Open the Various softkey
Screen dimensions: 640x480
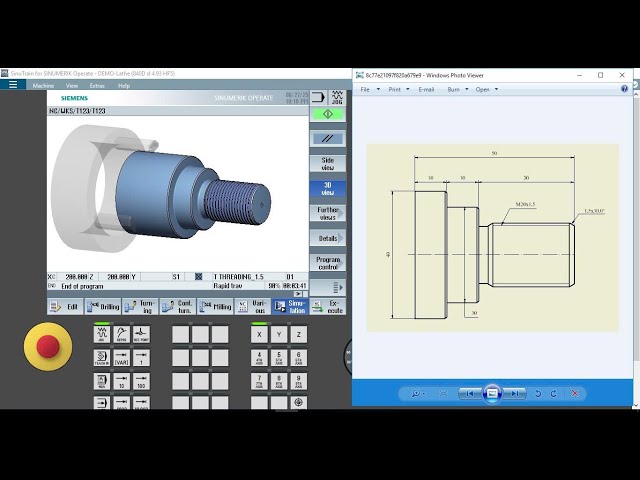click(x=253, y=307)
